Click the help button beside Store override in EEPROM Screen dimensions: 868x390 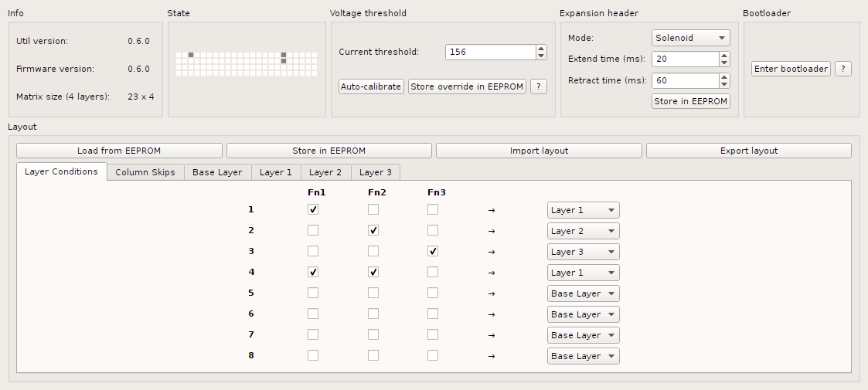click(x=538, y=86)
